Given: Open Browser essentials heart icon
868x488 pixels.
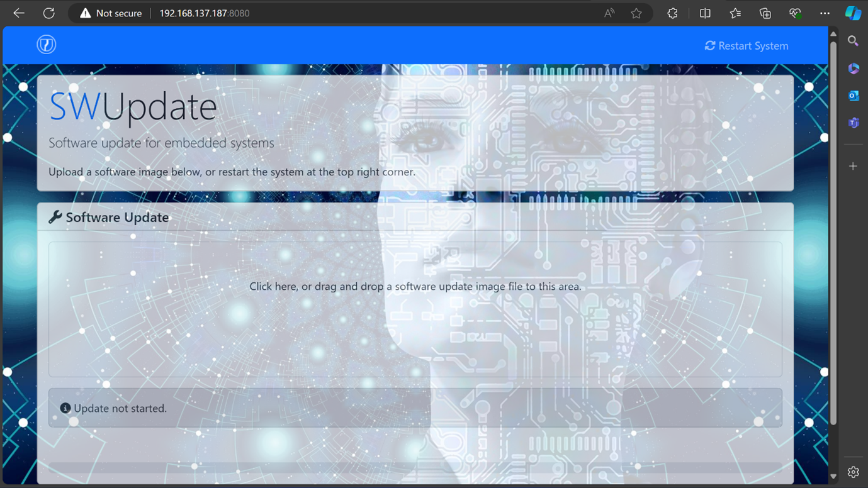Looking at the screenshot, I should click(795, 13).
